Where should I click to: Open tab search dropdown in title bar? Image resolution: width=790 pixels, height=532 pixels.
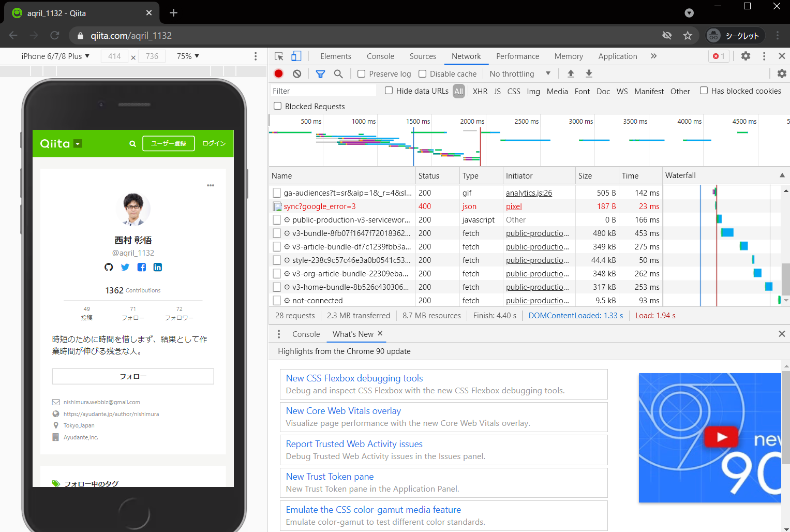[689, 13]
